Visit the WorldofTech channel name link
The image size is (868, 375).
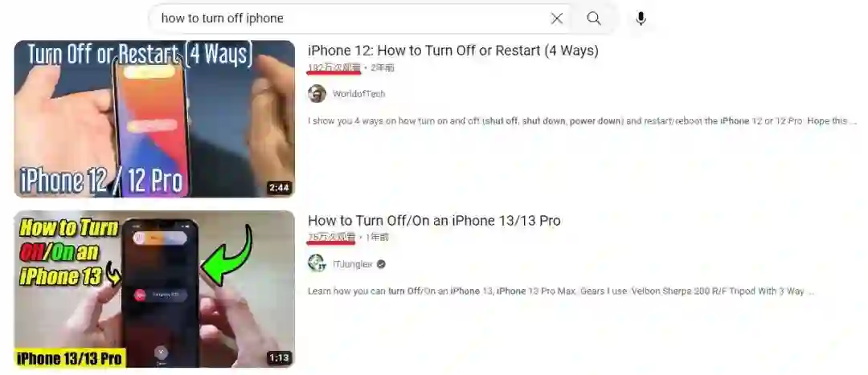pyautogui.click(x=358, y=93)
